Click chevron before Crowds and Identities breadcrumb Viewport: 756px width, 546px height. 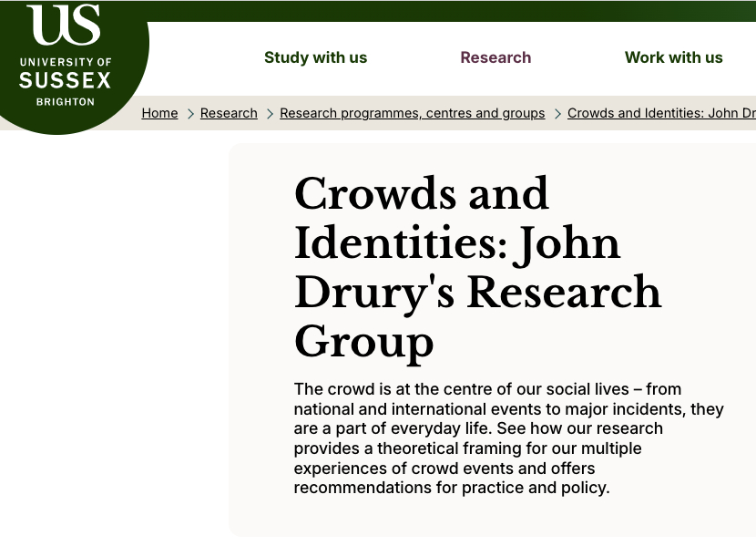tap(557, 114)
